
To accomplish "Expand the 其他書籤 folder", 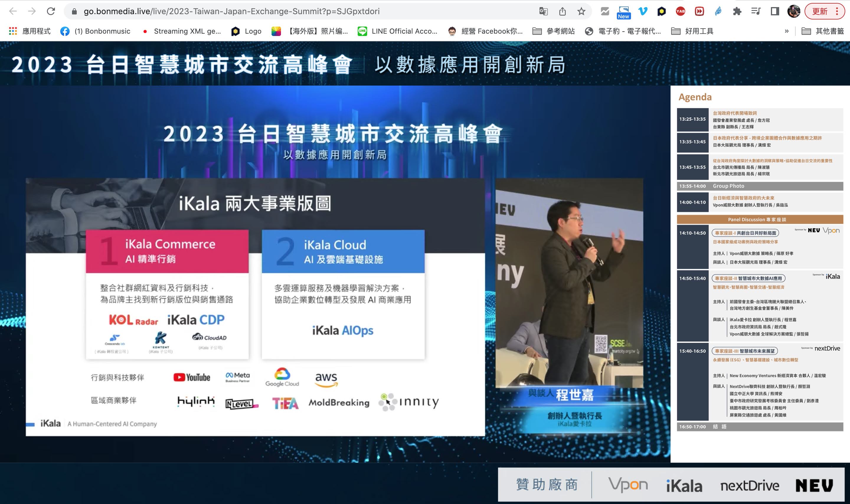I will coord(823,31).
